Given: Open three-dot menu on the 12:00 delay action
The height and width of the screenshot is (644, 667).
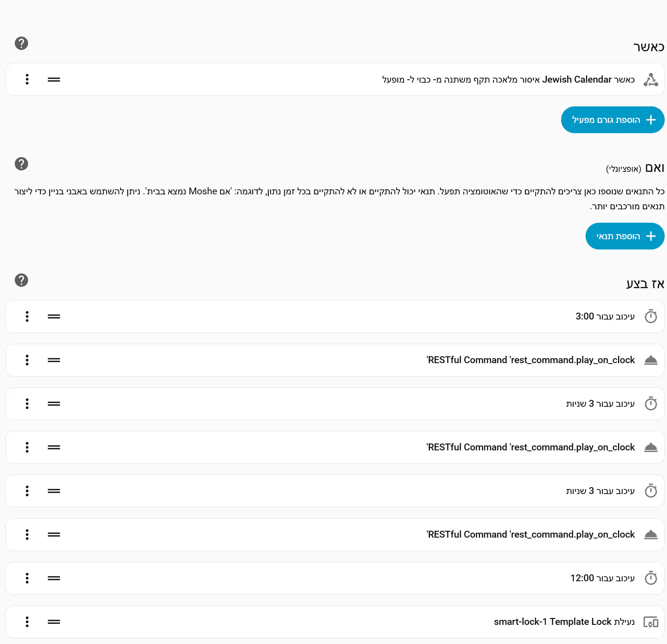Looking at the screenshot, I should click(x=27, y=578).
